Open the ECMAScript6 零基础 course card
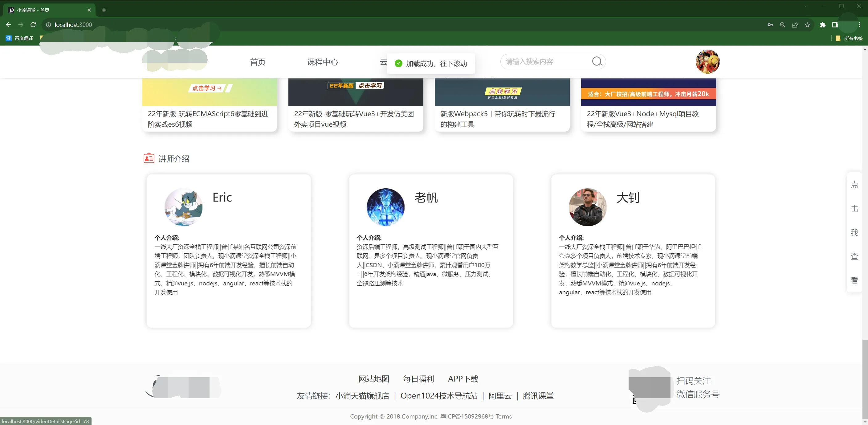Viewport: 868px width, 425px height. (x=209, y=104)
